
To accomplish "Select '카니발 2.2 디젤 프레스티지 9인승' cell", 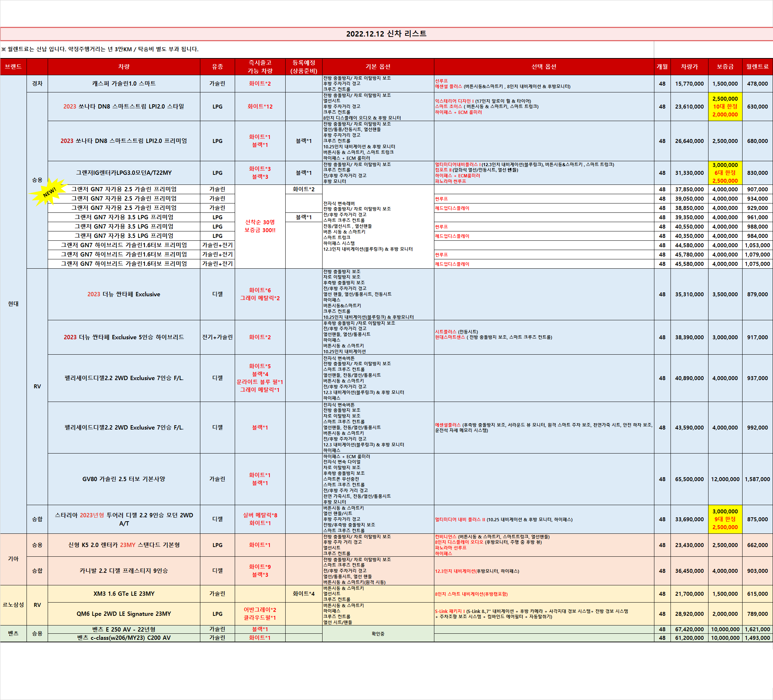I will click(x=124, y=571).
